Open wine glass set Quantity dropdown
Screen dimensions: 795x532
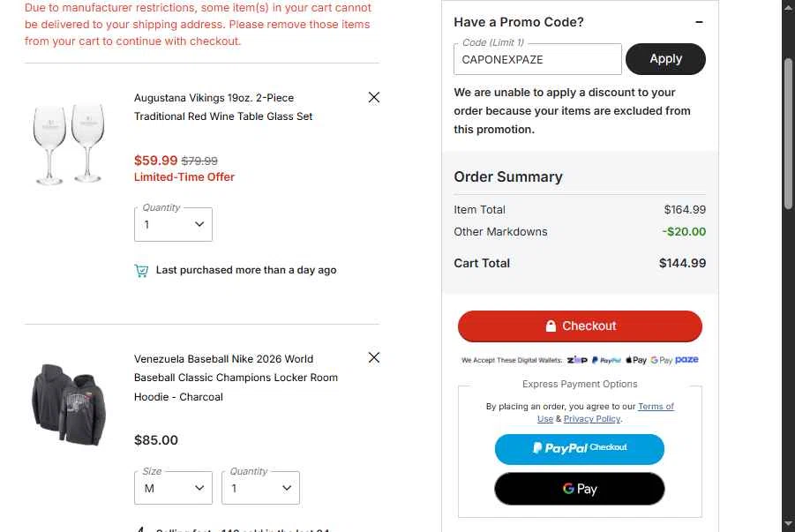pyautogui.click(x=173, y=224)
